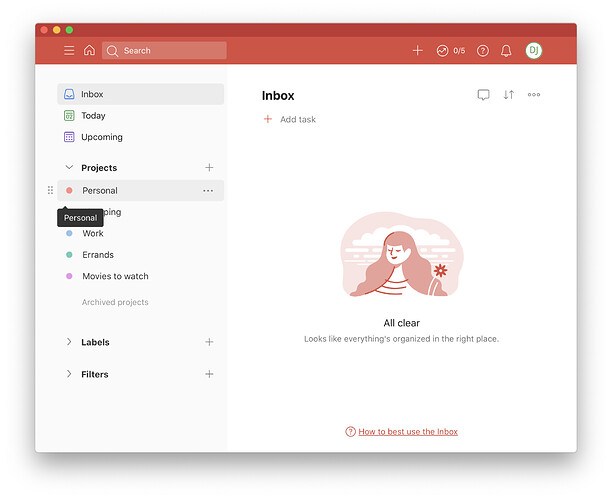Viewport: 612px width, 499px height.
Task: Click the All clear illustration
Action: (402, 255)
